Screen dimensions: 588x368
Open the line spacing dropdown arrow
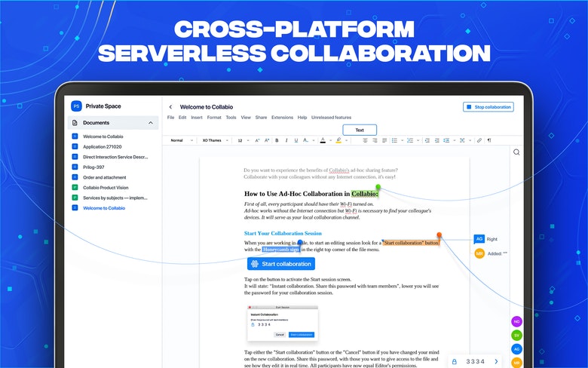[454, 140]
